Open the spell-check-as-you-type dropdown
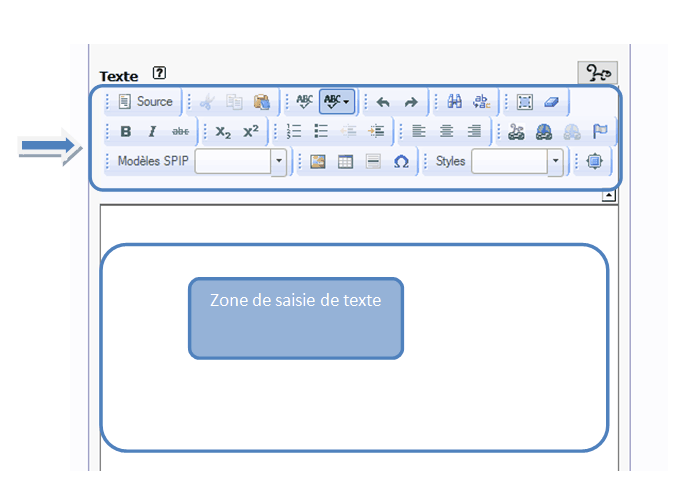Viewport: 678px width, 482px height. (x=336, y=102)
